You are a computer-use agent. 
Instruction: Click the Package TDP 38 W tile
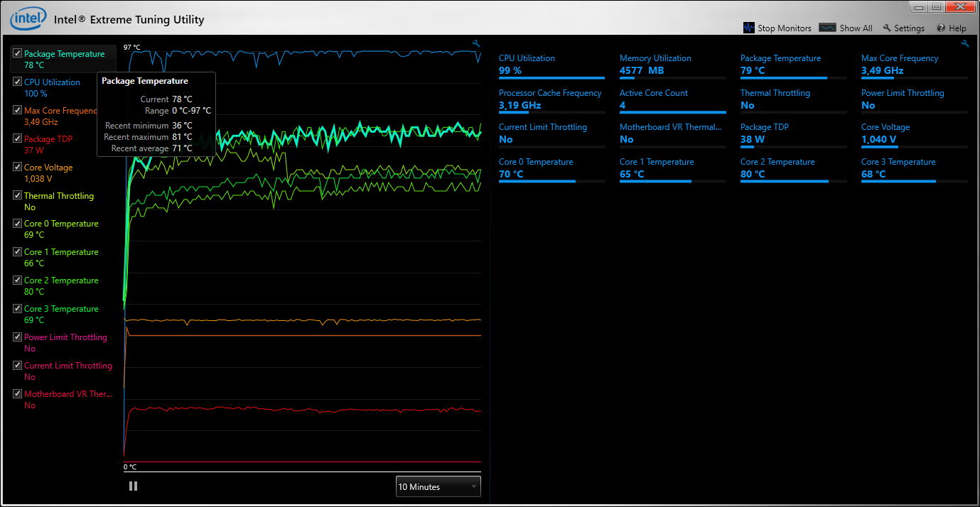[794, 134]
